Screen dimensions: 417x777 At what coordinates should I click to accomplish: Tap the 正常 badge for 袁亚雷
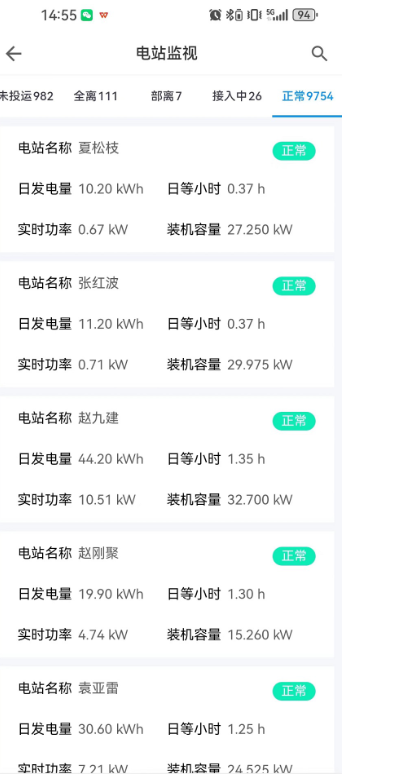[294, 691]
